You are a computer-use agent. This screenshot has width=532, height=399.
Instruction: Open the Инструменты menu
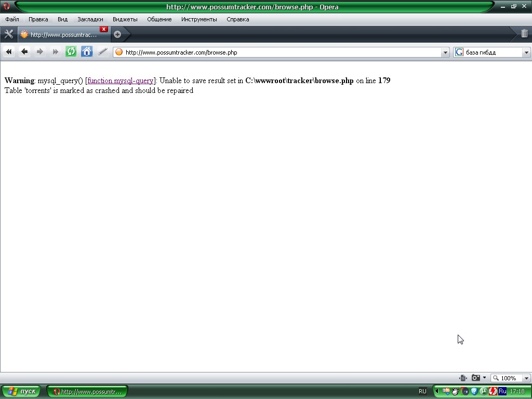pos(199,19)
